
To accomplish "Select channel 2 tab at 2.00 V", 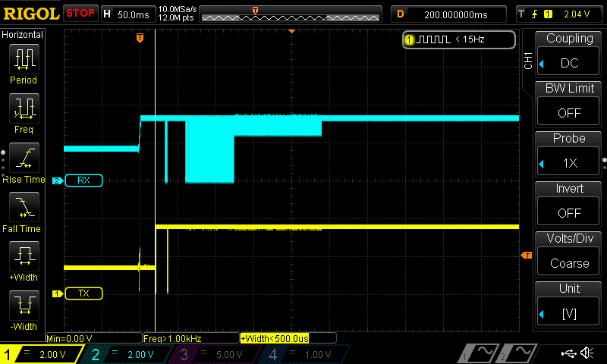I will click(x=127, y=354).
